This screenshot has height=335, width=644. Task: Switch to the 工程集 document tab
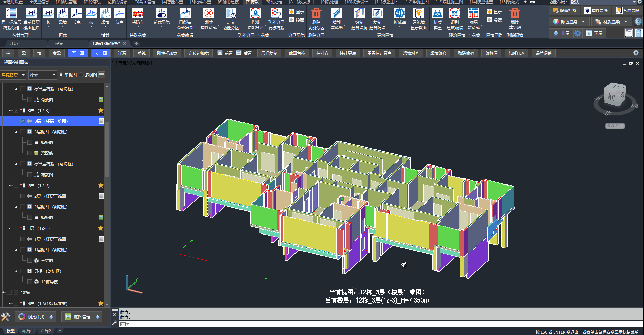click(57, 44)
